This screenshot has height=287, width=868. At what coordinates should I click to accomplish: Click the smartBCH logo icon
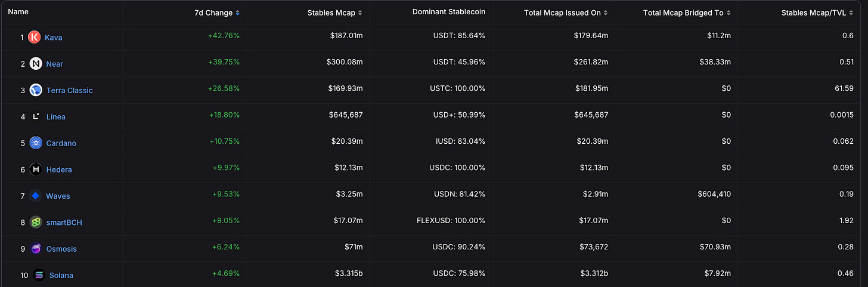(x=36, y=223)
